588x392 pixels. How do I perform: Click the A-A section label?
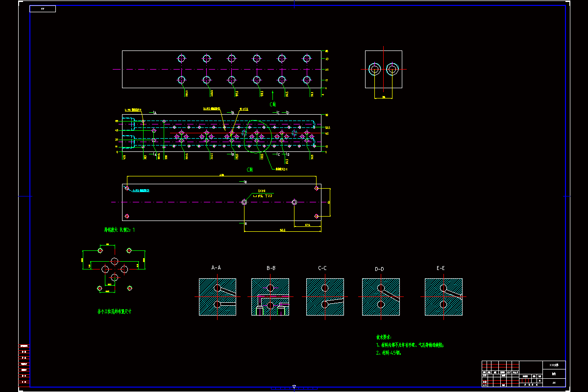(216, 268)
